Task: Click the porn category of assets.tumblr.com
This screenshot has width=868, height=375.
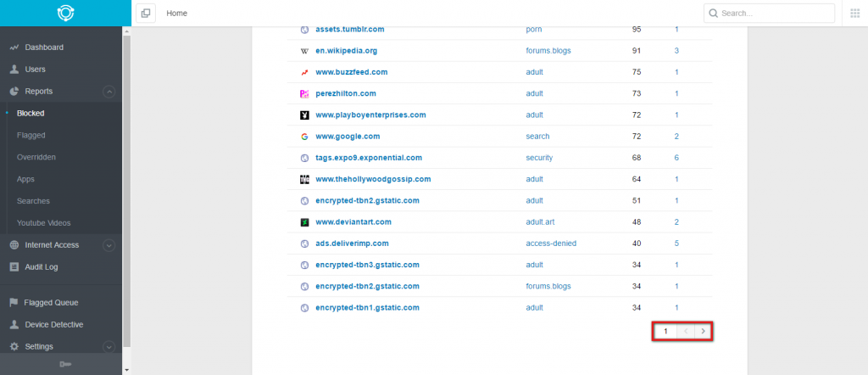Action: (x=534, y=30)
